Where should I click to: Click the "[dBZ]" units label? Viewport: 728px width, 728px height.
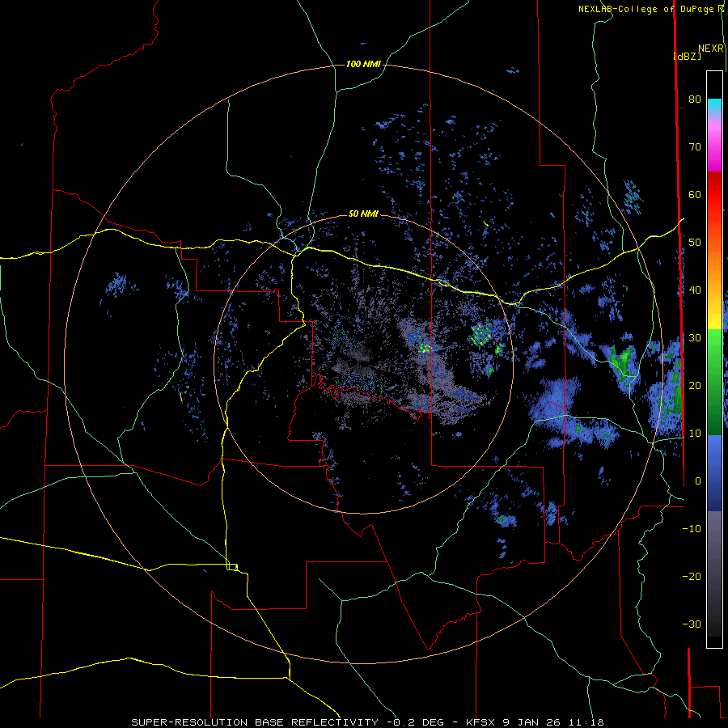[x=687, y=56]
